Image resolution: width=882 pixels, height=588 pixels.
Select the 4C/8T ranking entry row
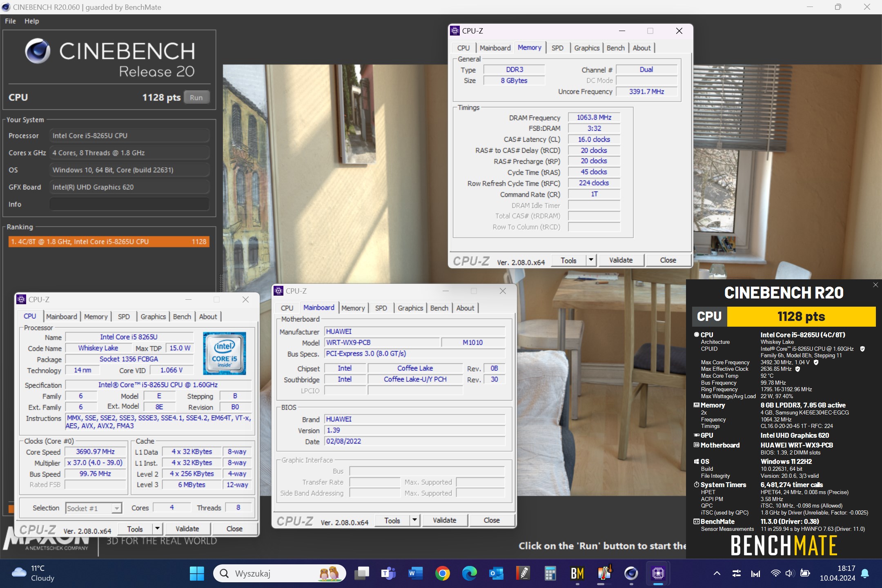click(x=109, y=242)
